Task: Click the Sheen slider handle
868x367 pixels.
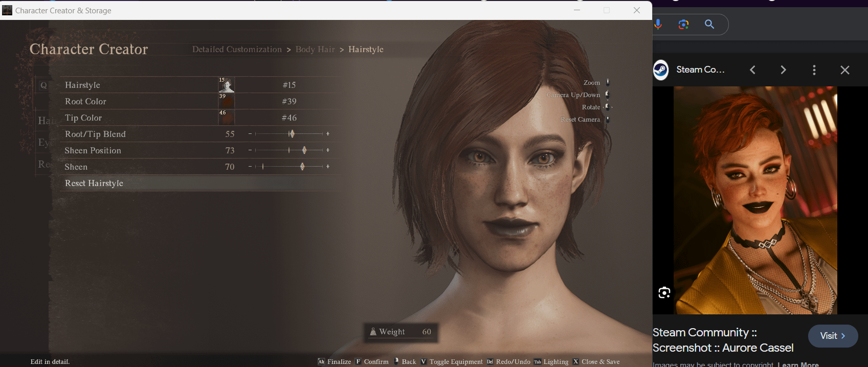Action: [x=302, y=167]
